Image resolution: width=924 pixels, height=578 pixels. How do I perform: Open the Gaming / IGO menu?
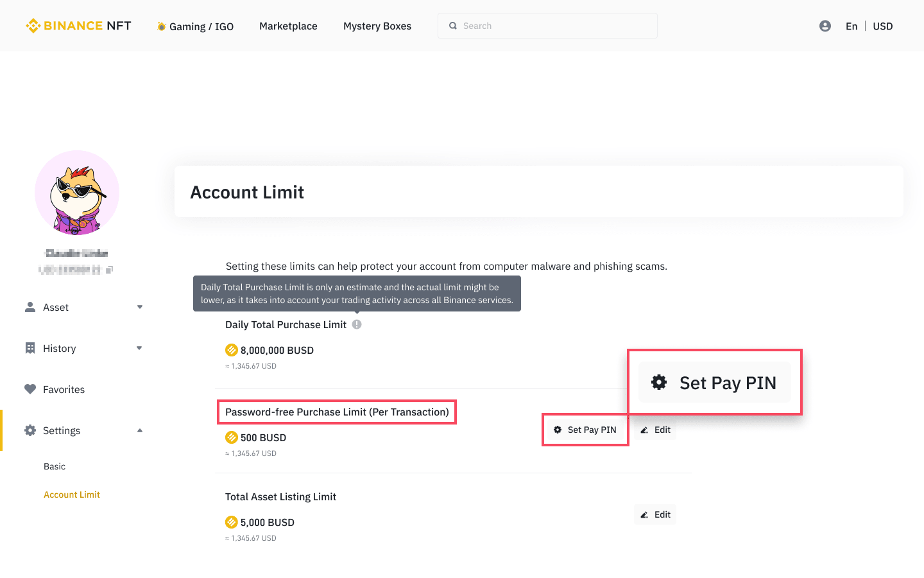pyautogui.click(x=195, y=26)
